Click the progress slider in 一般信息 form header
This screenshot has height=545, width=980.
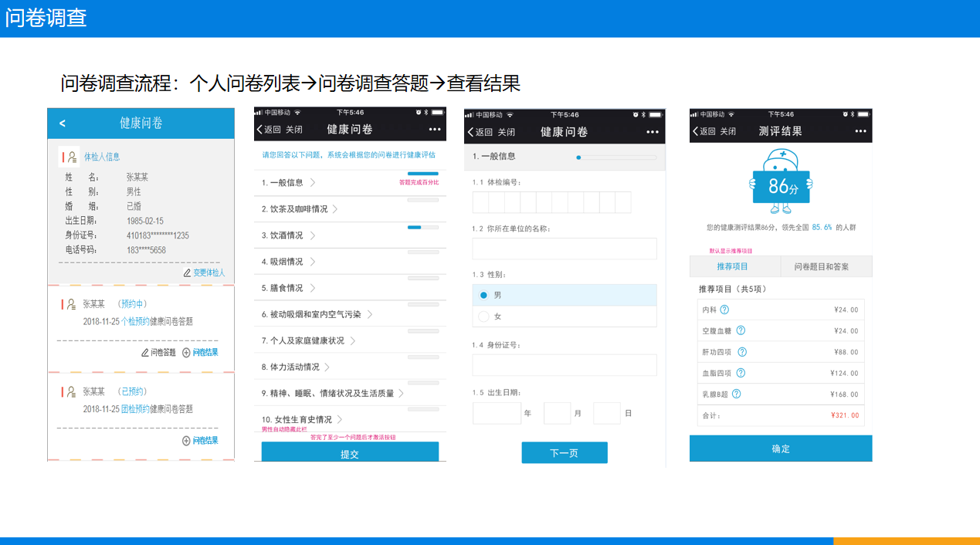(x=617, y=157)
